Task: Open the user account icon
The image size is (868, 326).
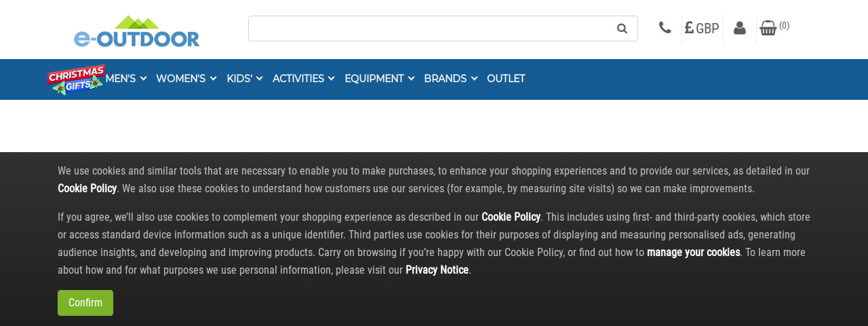Action: (740, 29)
